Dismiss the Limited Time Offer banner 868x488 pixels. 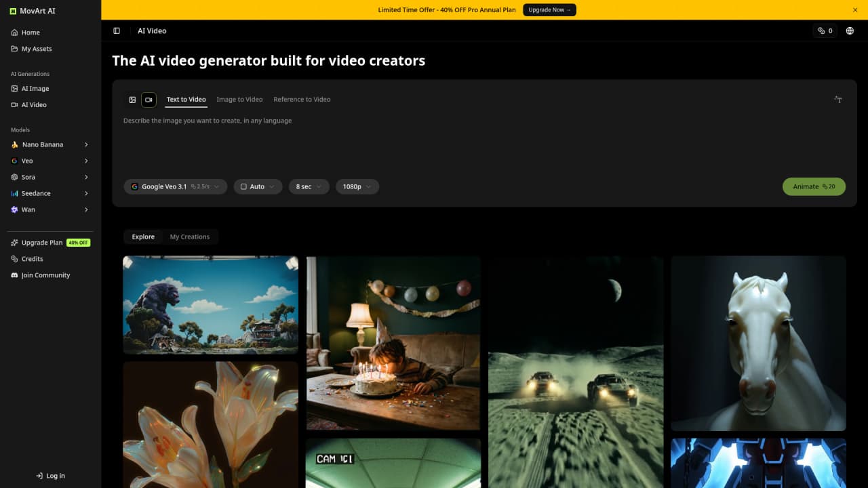click(855, 10)
